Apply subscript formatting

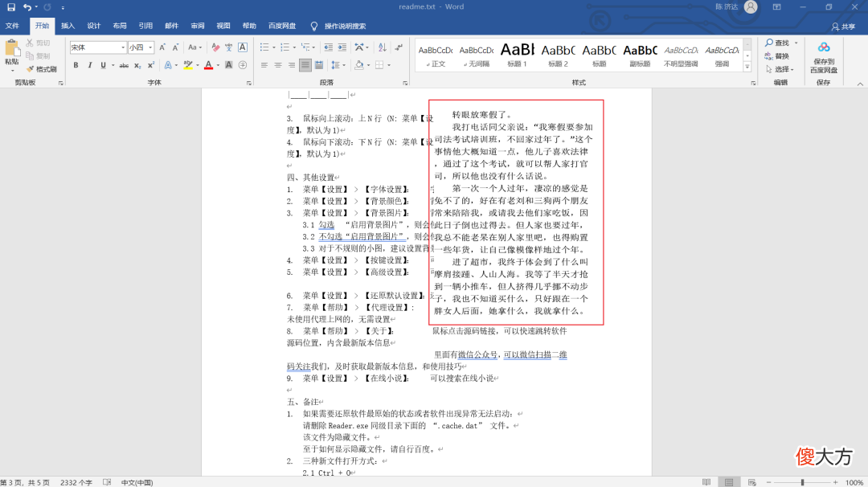[x=138, y=65]
